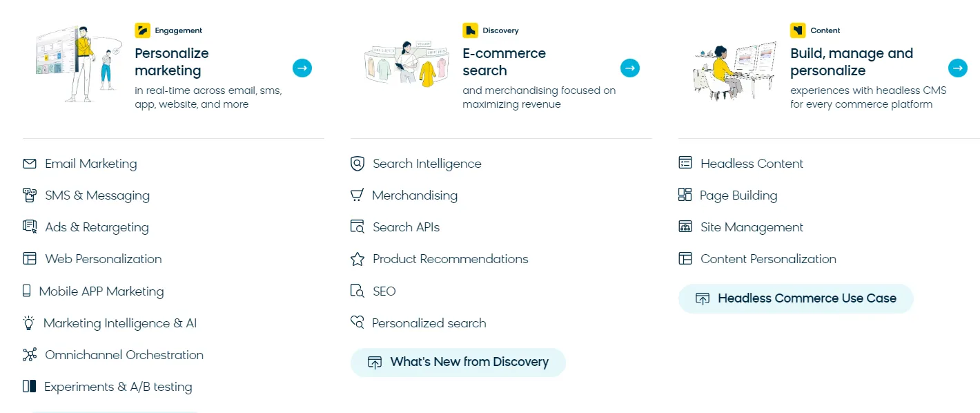Click the envelope icon beside Email Marketing
Screen dimensions: 980x413
[x=30, y=164]
